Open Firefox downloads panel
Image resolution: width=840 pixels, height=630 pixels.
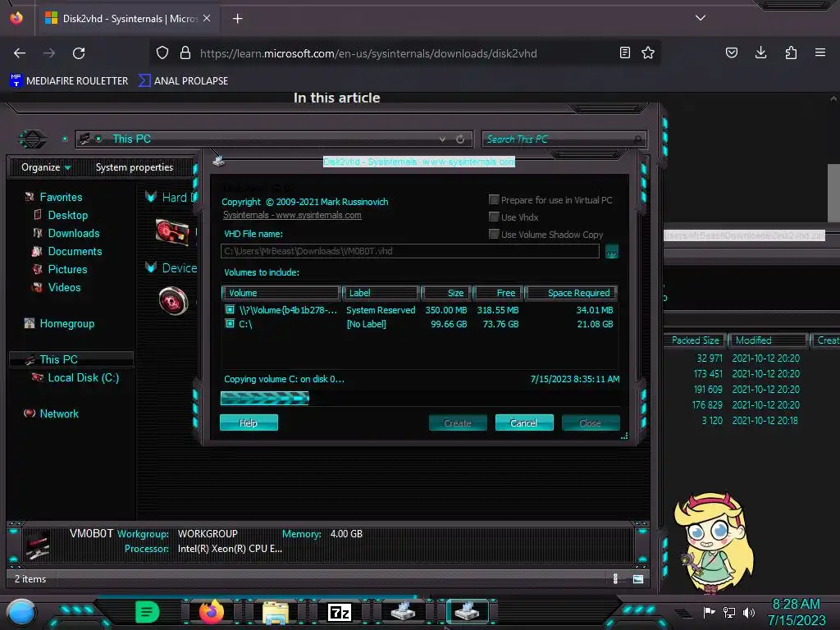760,53
